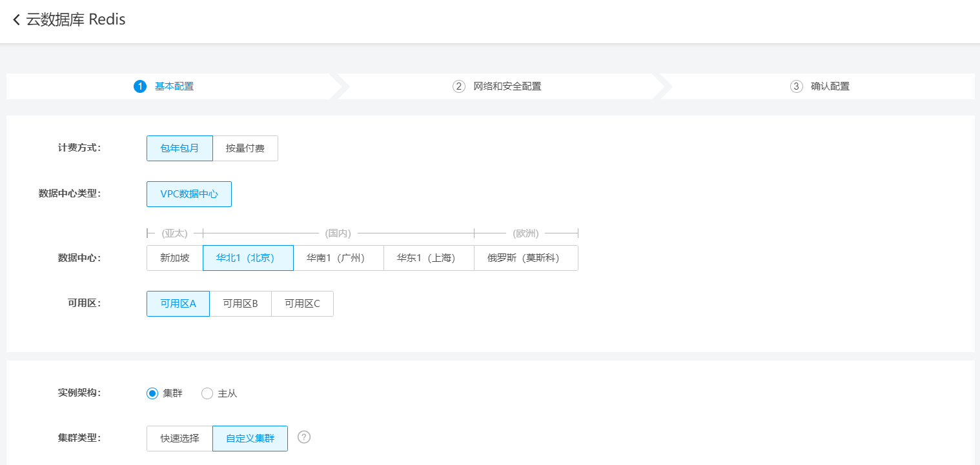The height and width of the screenshot is (465, 980).
Task: Click the 集群类型 field label
Action: point(79,438)
